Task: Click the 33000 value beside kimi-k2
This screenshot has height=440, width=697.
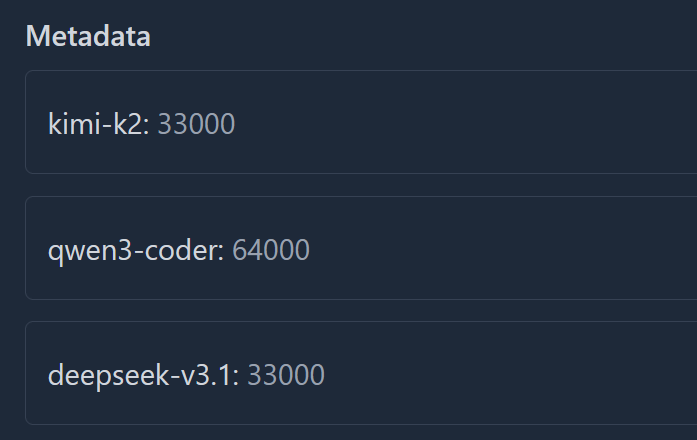Action: (196, 124)
